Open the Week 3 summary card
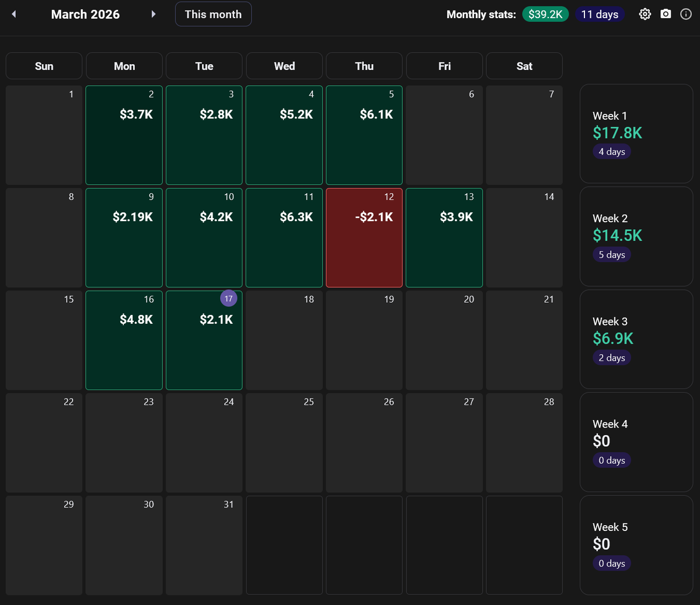Screen dimensions: 700x605 click(636, 339)
